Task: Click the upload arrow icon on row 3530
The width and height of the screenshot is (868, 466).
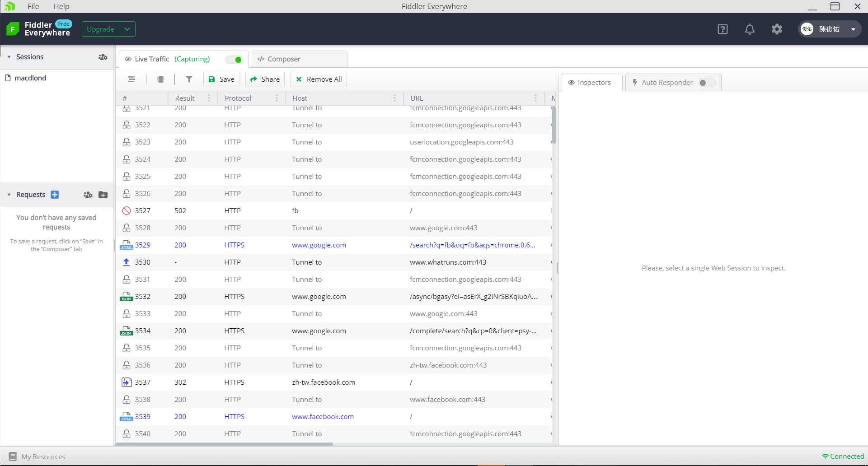Action: [127, 262]
